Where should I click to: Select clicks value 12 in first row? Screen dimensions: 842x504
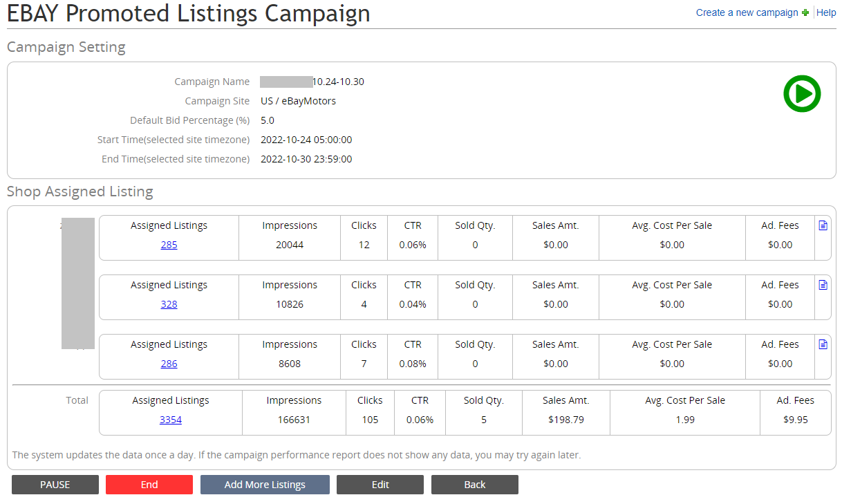point(364,245)
